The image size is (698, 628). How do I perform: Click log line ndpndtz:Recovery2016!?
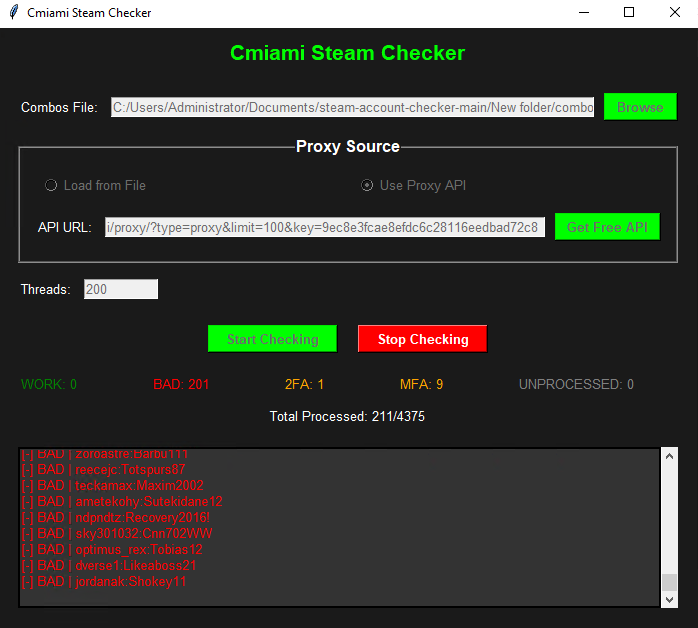pyautogui.click(x=116, y=518)
